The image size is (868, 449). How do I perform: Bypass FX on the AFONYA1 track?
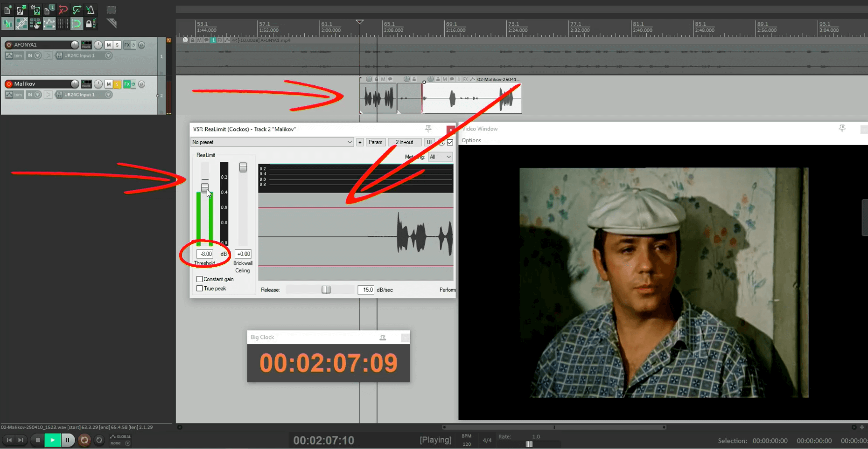click(x=133, y=45)
